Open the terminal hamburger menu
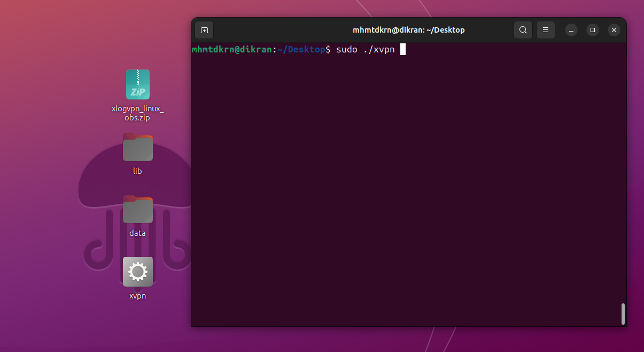Screen dimensions: 644x352 [x=545, y=30]
